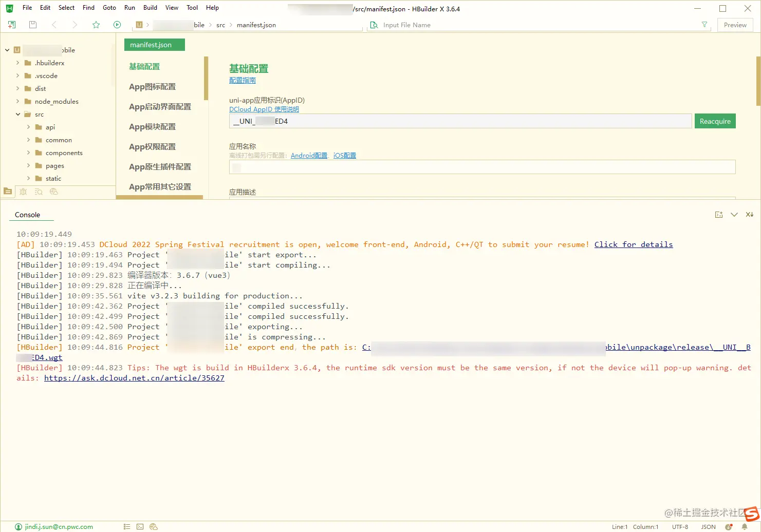Go back with the left arrow icon

[x=54, y=25]
